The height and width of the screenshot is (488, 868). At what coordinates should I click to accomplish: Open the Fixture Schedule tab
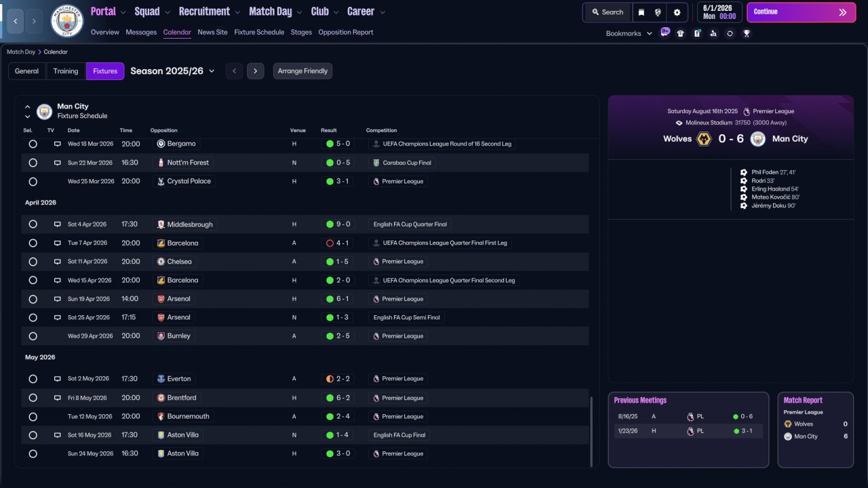pos(259,32)
